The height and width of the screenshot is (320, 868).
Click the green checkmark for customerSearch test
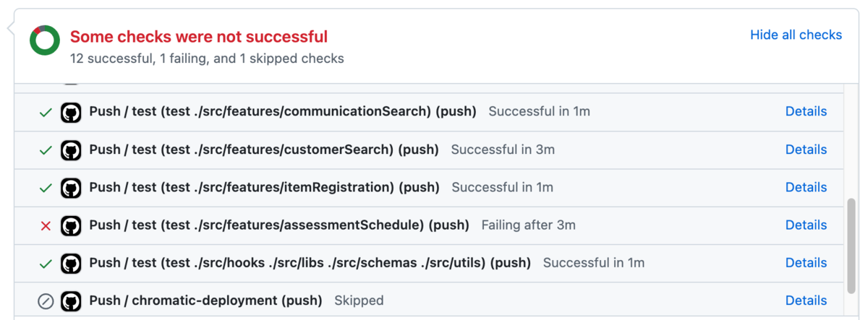pyautogui.click(x=46, y=150)
